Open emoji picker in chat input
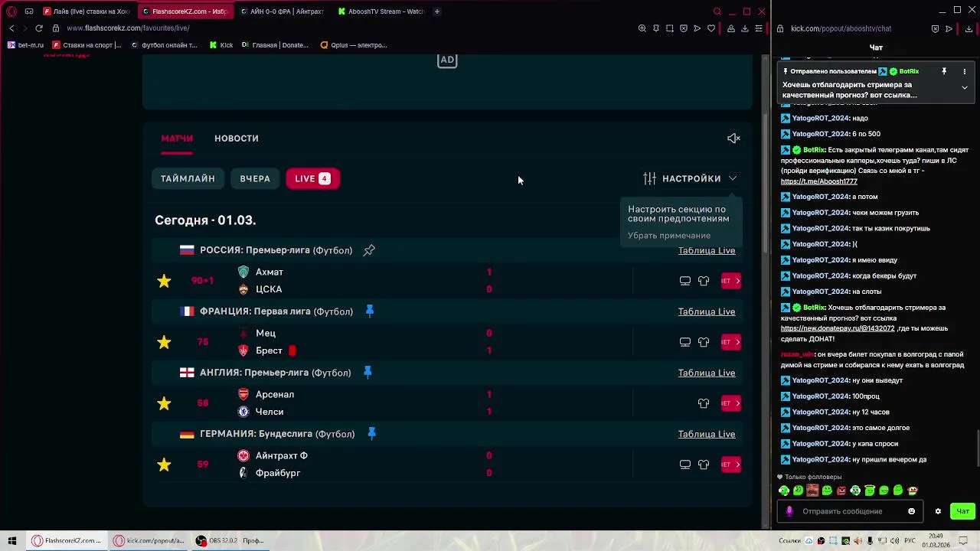 [911, 511]
